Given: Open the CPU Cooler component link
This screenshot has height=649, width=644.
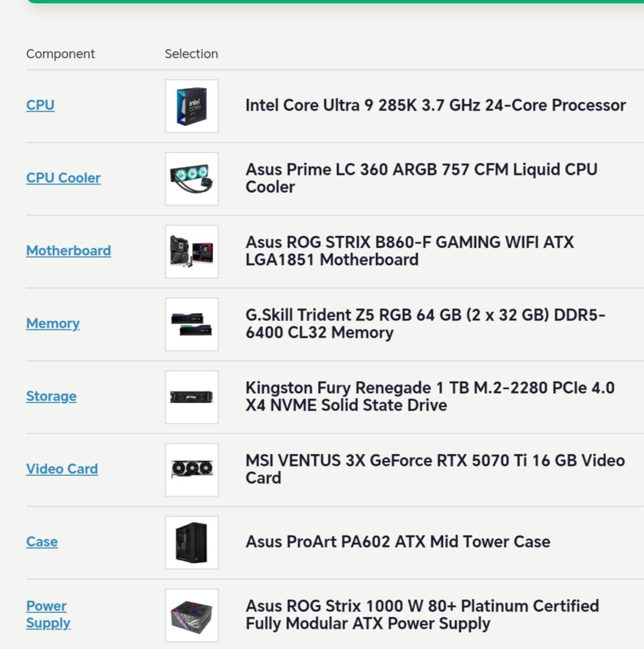Looking at the screenshot, I should [63, 178].
